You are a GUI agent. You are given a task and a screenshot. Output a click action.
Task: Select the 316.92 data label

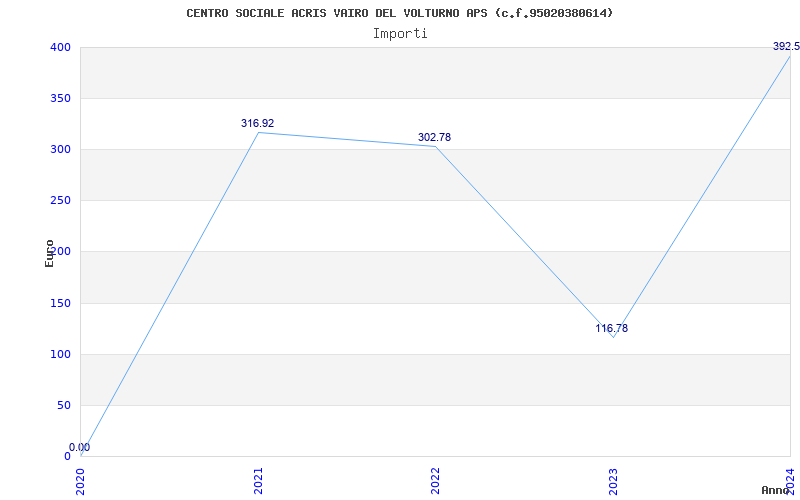click(258, 123)
